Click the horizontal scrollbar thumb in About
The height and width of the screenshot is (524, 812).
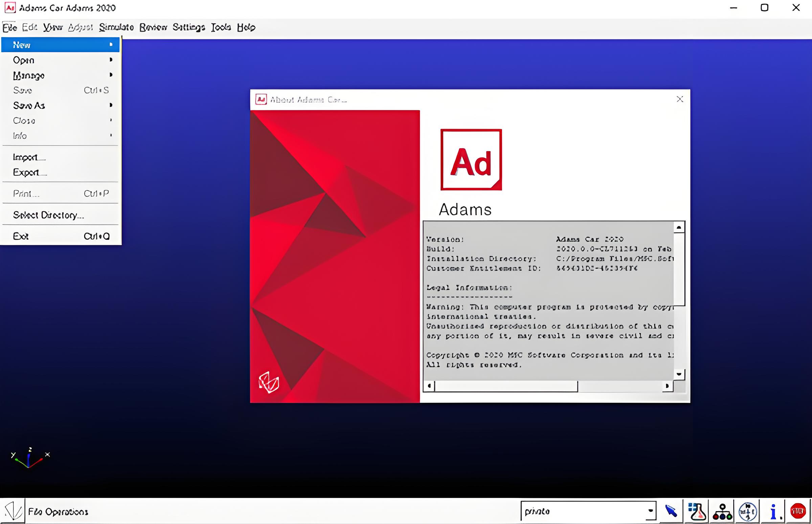click(x=505, y=386)
